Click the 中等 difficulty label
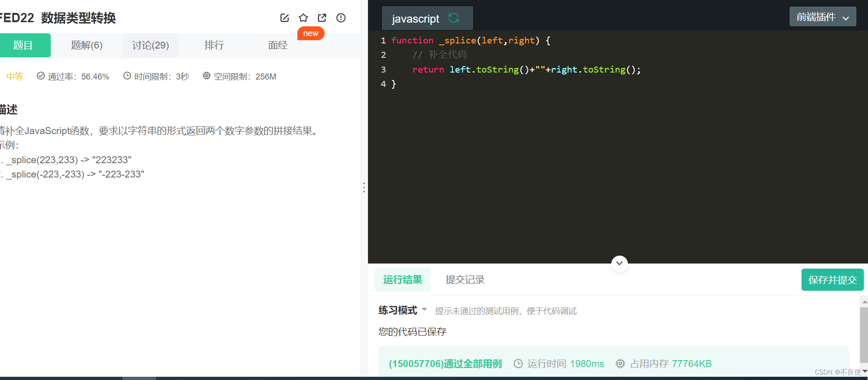 click(15, 76)
